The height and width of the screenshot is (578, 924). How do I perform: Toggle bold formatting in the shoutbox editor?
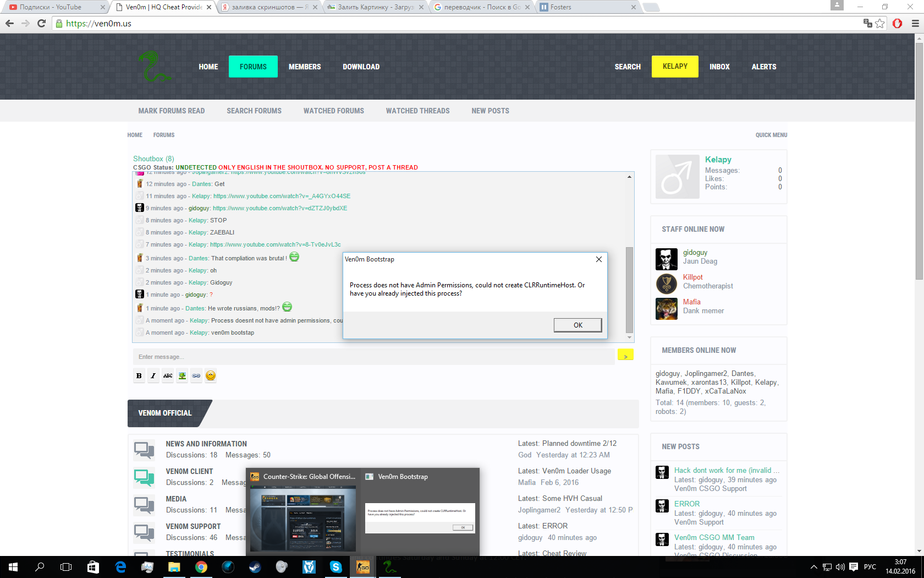point(139,375)
